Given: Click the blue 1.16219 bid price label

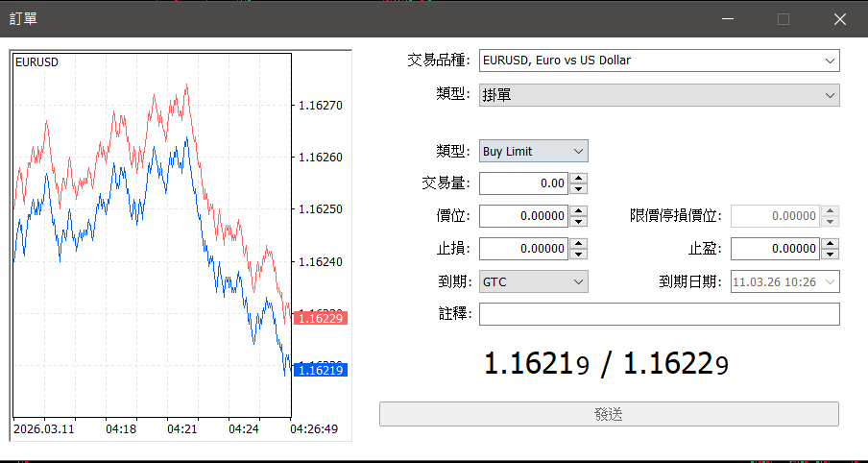Looking at the screenshot, I should click(x=322, y=370).
